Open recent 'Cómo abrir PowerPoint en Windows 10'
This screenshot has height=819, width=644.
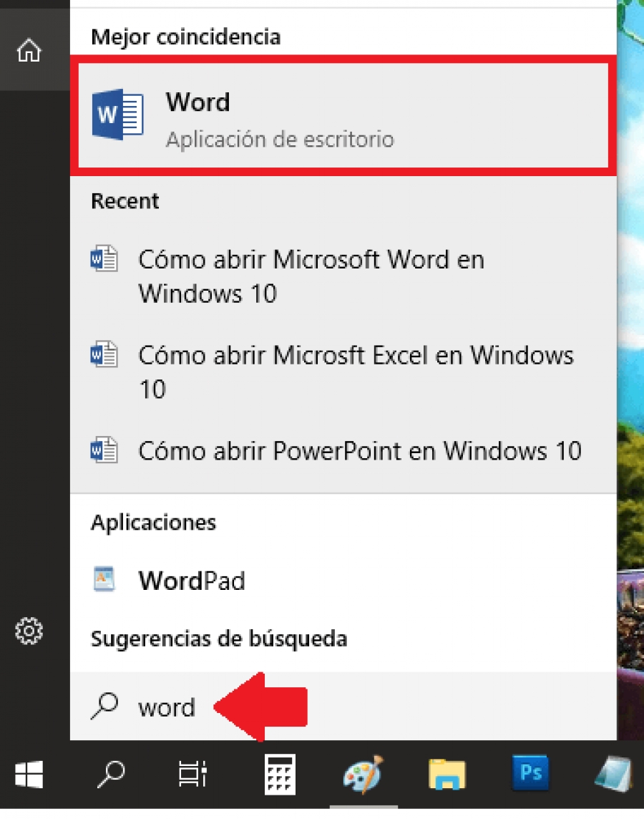click(343, 451)
